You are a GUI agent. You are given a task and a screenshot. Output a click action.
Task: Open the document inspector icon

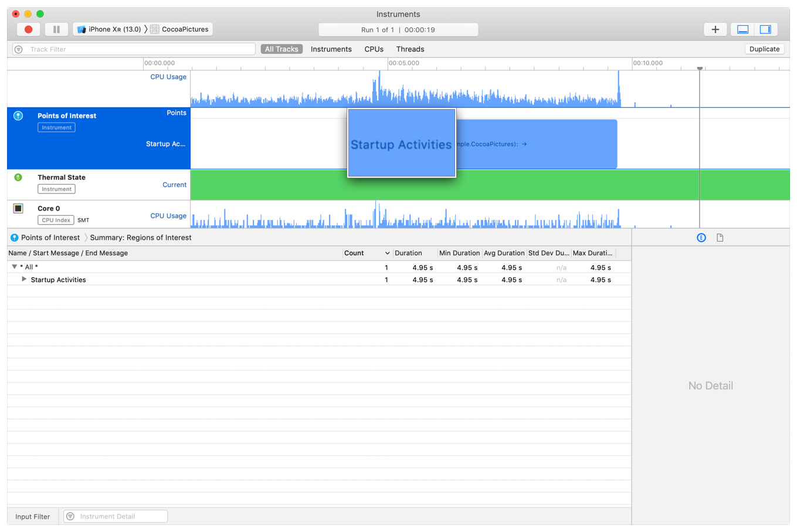[720, 238]
